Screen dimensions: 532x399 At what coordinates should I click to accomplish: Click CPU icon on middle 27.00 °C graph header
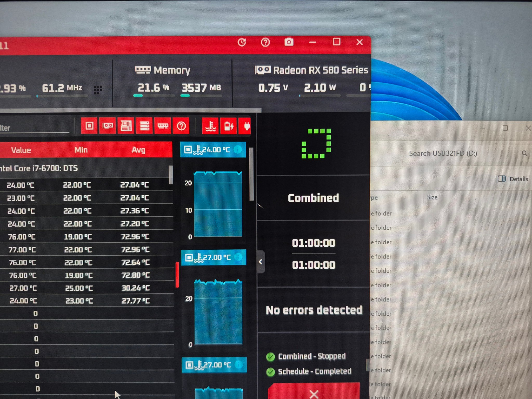[189, 257]
